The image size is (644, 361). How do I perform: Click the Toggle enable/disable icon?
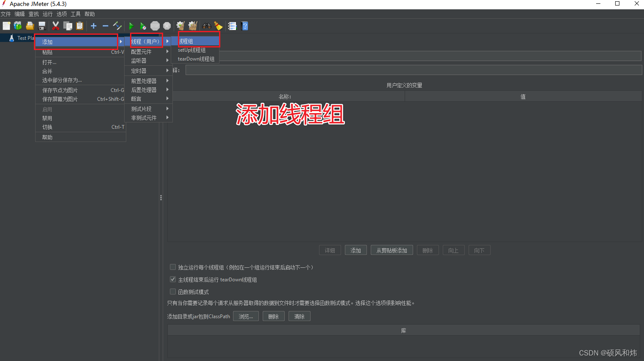(x=117, y=26)
